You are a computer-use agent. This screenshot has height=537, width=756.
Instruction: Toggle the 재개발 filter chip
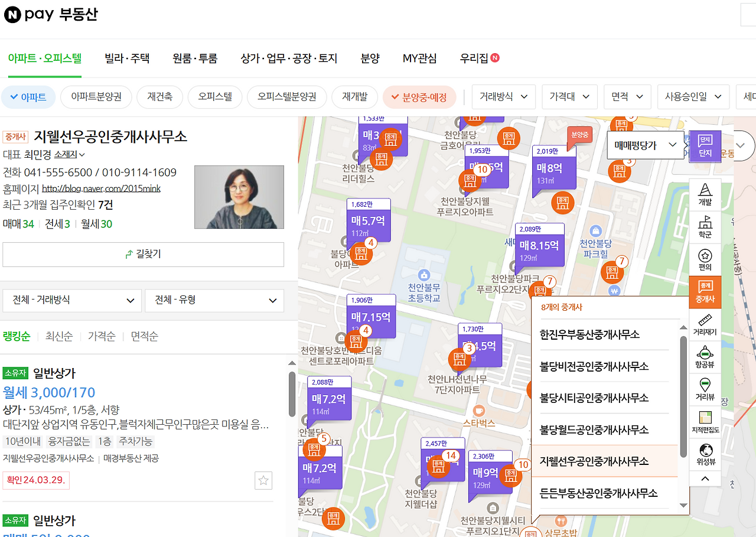pos(354,97)
